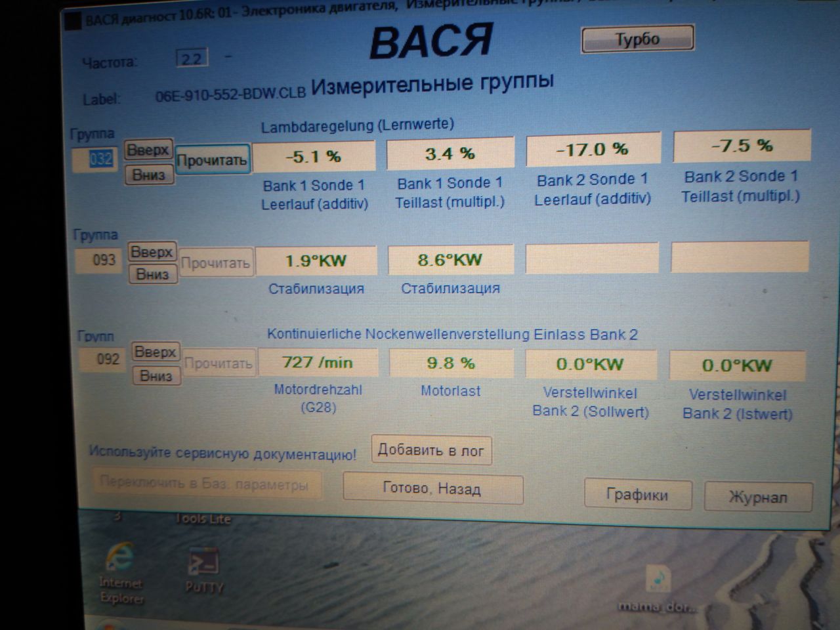
Task: Click the frequency value 2.2 field
Action: [x=192, y=59]
